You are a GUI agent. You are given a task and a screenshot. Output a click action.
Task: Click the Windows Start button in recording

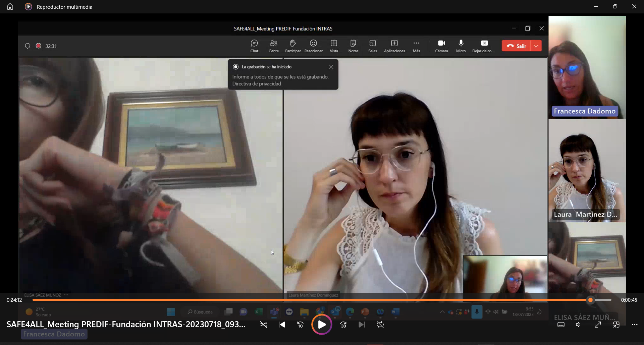point(171,312)
